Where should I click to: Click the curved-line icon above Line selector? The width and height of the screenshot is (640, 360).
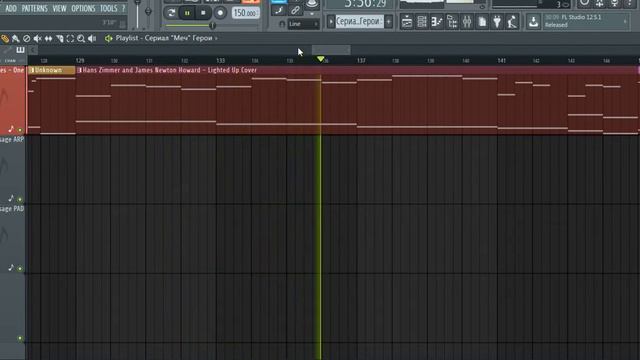pyautogui.click(x=279, y=11)
